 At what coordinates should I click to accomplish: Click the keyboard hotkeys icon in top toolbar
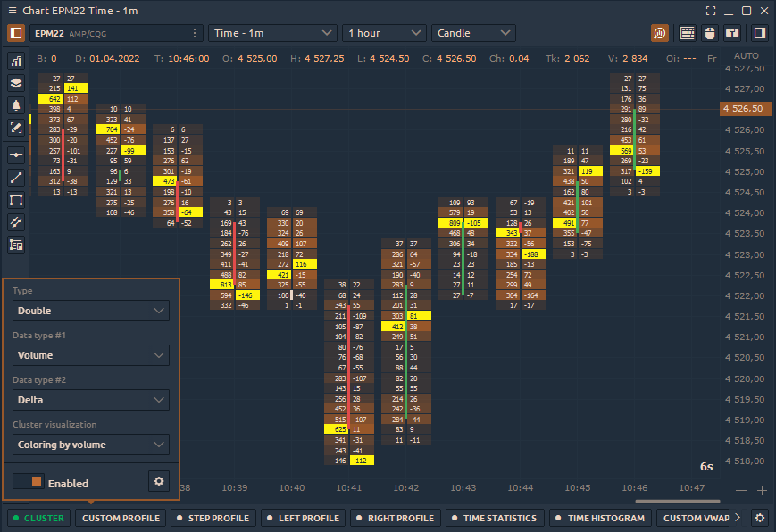tap(688, 33)
